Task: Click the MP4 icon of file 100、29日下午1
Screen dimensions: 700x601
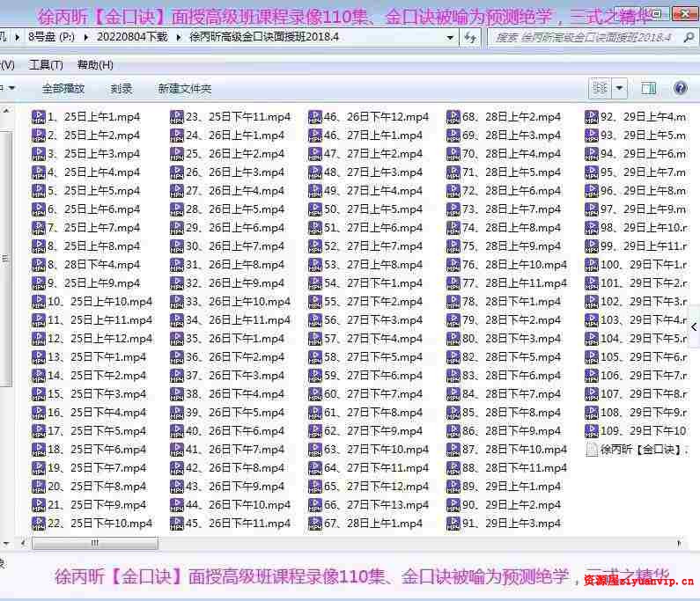Action: click(592, 265)
